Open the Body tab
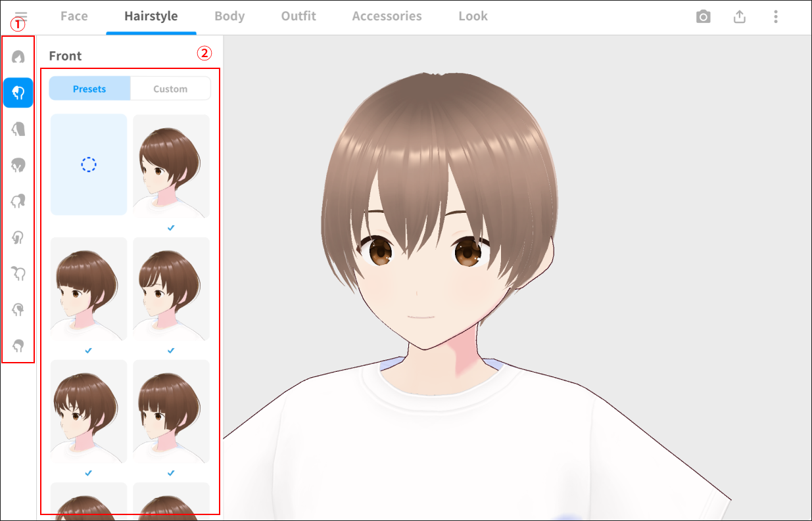This screenshot has width=812, height=521. pyautogui.click(x=229, y=16)
